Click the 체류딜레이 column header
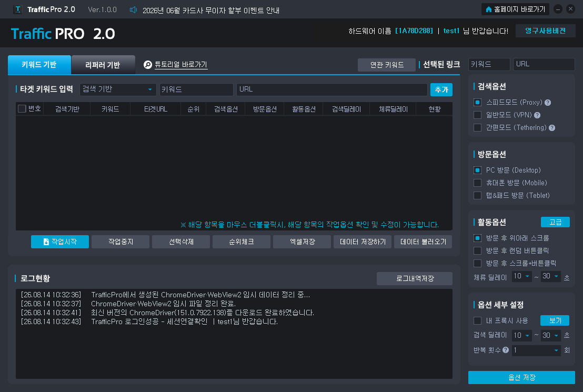The width and height of the screenshot is (583, 392). point(393,109)
